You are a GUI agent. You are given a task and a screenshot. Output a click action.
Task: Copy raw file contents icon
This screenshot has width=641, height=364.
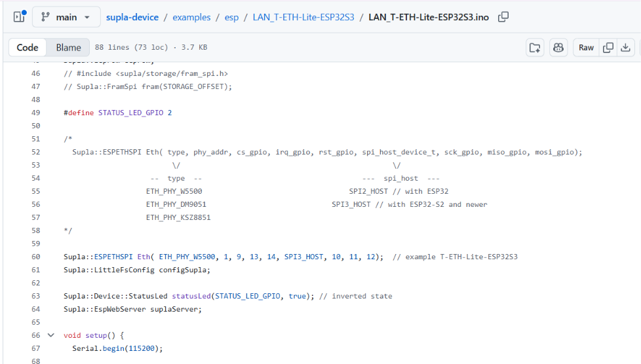608,48
